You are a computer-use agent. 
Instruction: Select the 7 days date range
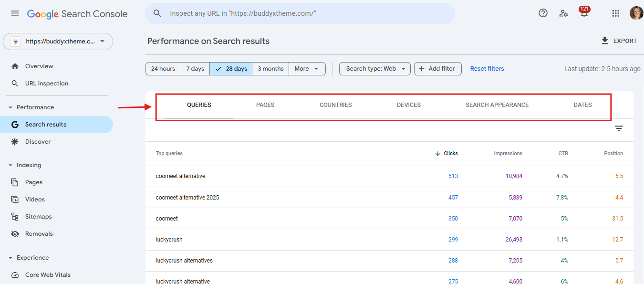click(x=195, y=69)
